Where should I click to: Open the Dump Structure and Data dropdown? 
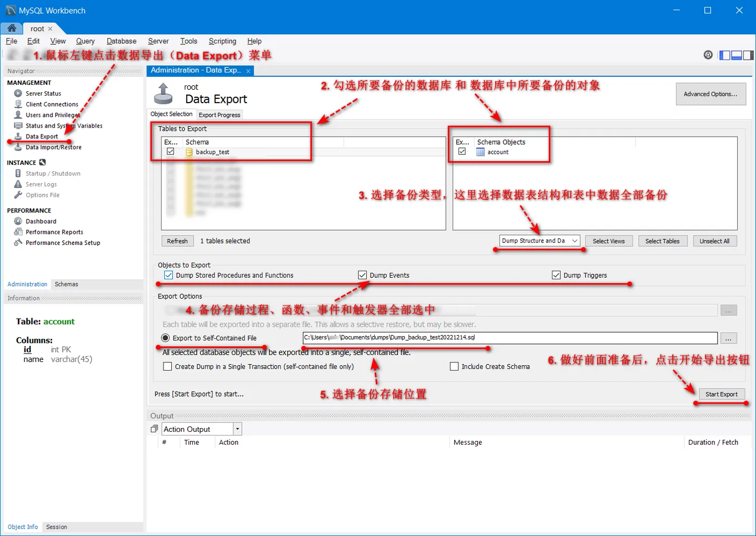[540, 241]
